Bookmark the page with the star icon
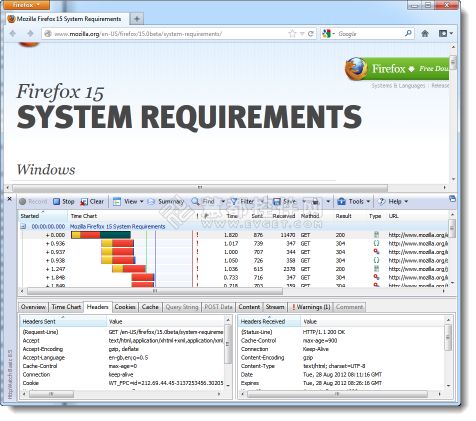This screenshot has width=476, height=421. point(292,34)
